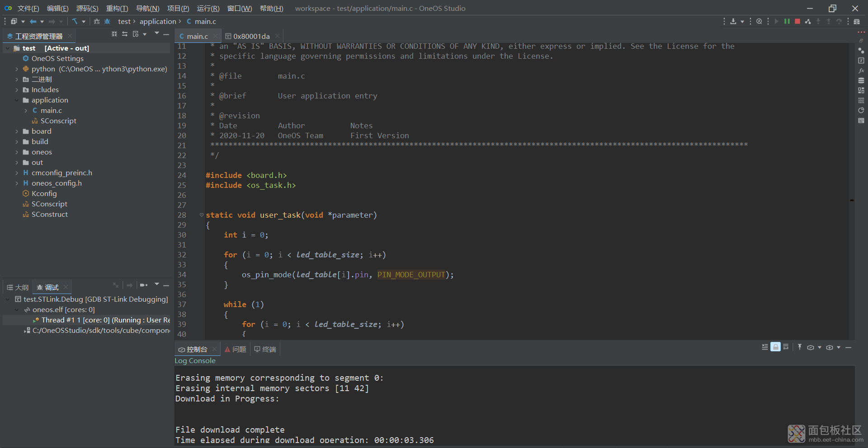The height and width of the screenshot is (448, 868).
Task: Click the test breadcrumb
Action: 124,21
